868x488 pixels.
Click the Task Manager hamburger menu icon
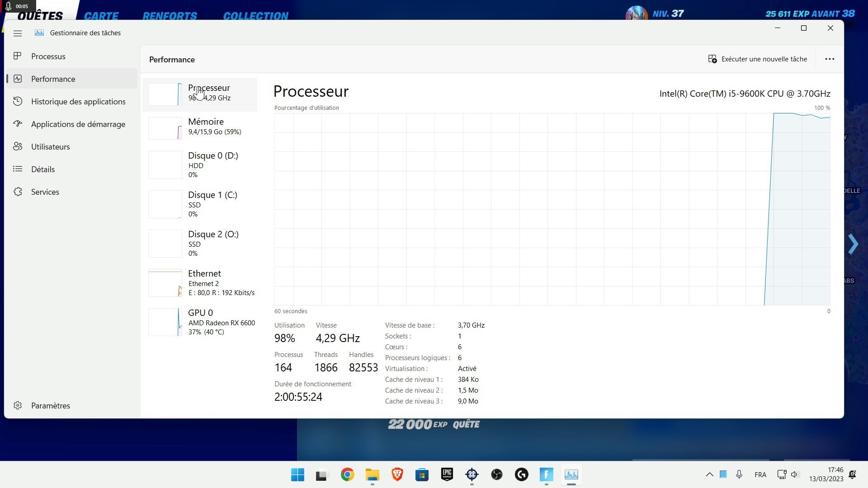click(x=17, y=33)
